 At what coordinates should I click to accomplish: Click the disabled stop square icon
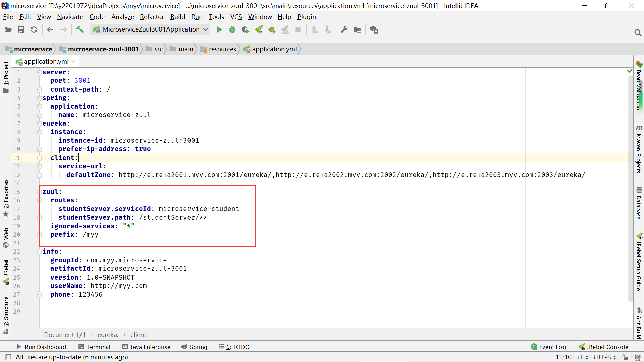click(x=298, y=30)
